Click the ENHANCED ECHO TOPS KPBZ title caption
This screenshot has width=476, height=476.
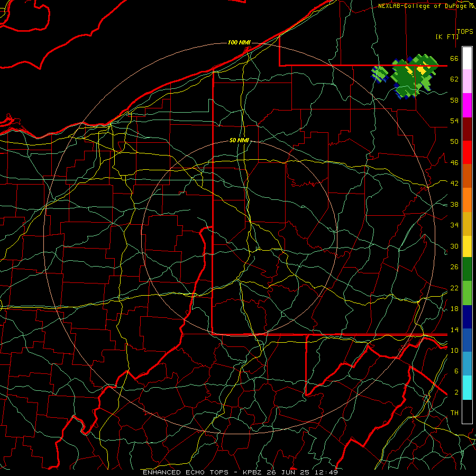click(x=240, y=472)
